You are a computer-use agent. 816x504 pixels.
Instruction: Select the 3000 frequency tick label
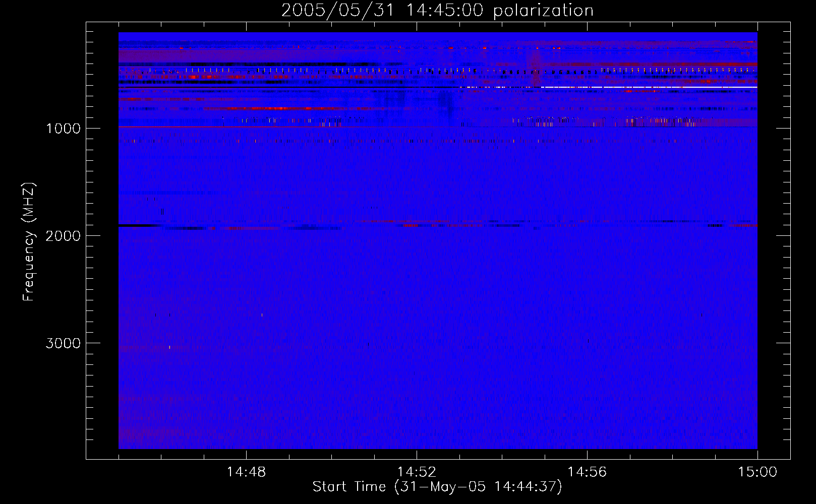point(63,343)
